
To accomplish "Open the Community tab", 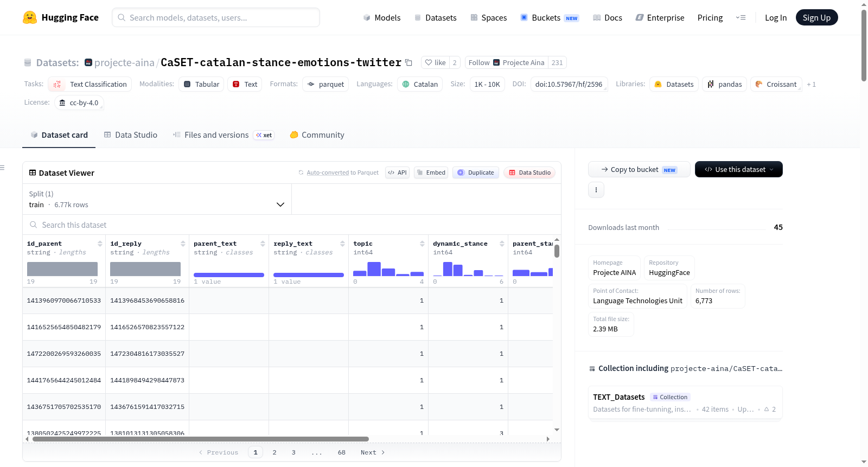I will pos(317,135).
